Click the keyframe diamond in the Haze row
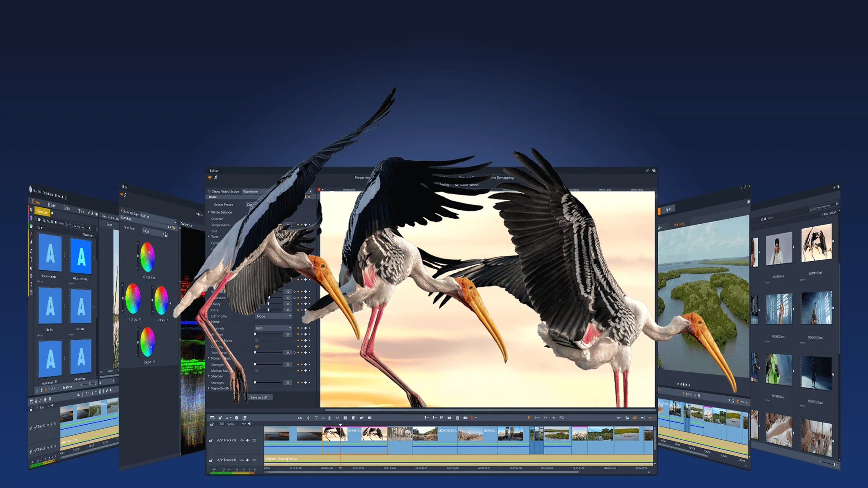Viewport: 868px width, 488px height. [x=306, y=310]
